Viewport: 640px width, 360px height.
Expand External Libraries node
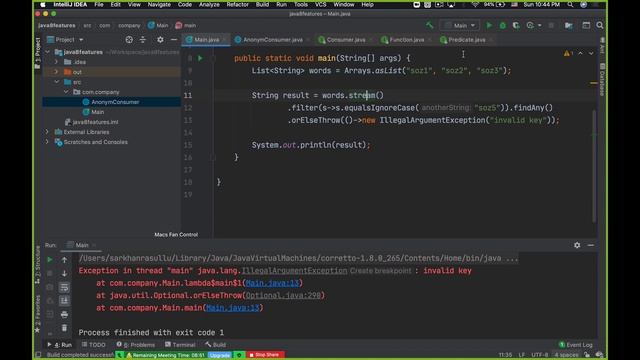pos(47,132)
